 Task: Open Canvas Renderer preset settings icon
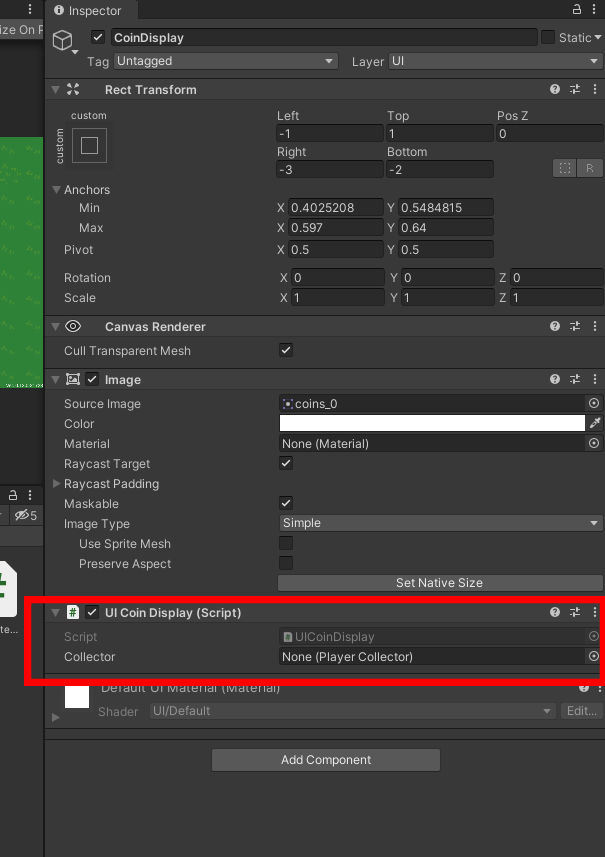coord(575,326)
